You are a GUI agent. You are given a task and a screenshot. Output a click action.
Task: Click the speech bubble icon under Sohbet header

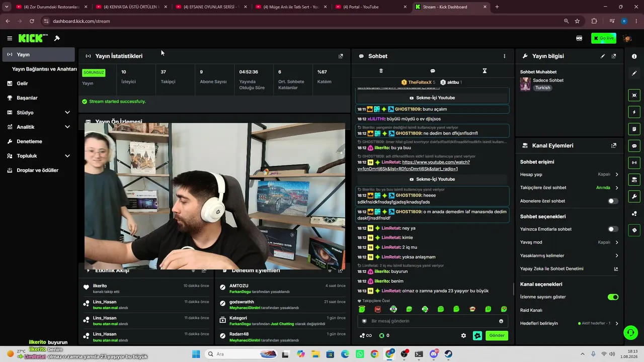[433, 71]
